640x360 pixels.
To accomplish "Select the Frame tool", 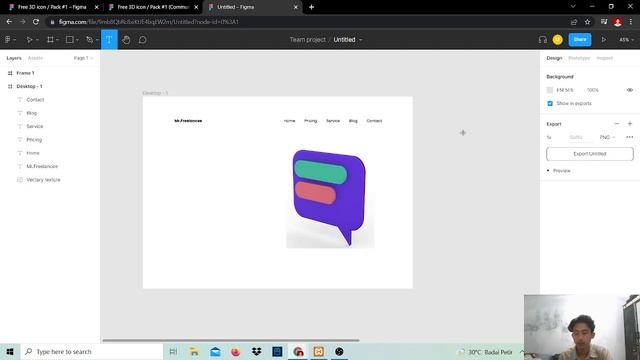I will (x=50, y=40).
